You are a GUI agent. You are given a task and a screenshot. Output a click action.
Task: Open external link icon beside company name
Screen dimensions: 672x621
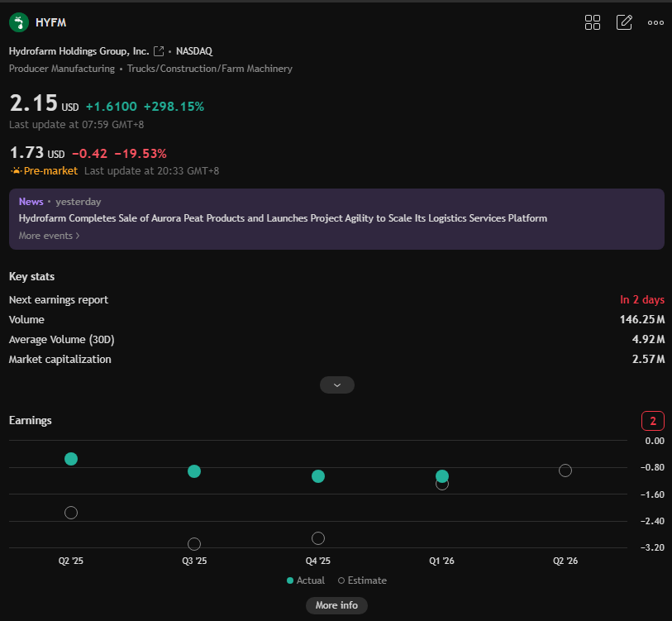pos(159,51)
